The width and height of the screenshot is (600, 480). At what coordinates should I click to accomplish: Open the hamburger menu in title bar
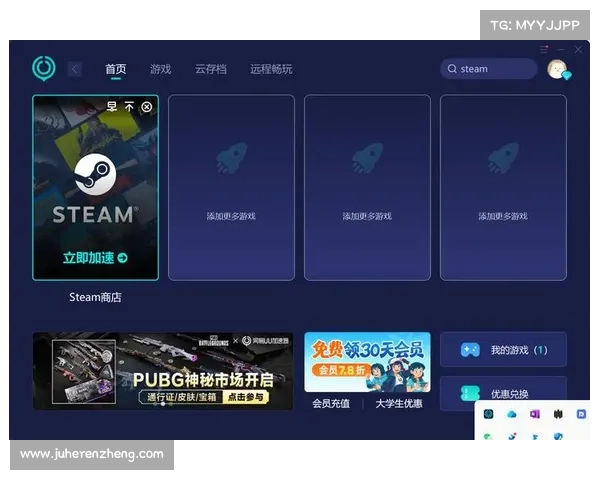pyautogui.click(x=544, y=49)
